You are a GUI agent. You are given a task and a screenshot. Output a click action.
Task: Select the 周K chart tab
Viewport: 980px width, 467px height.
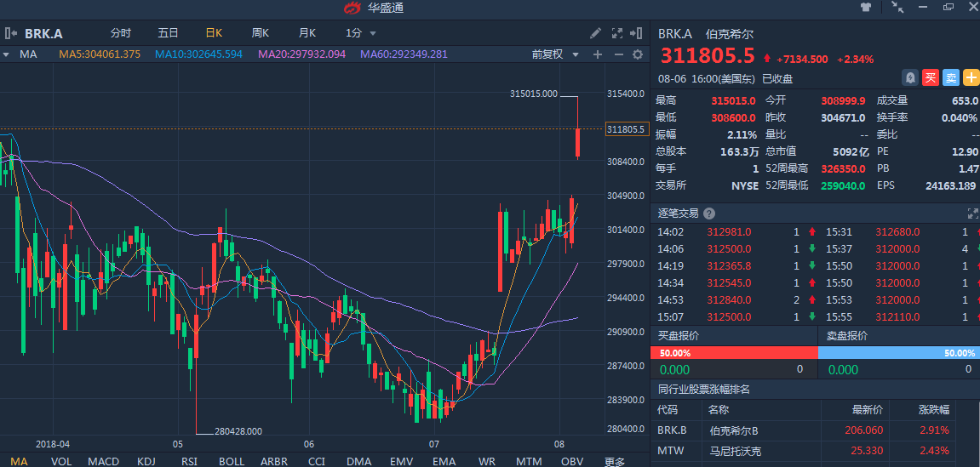point(260,33)
